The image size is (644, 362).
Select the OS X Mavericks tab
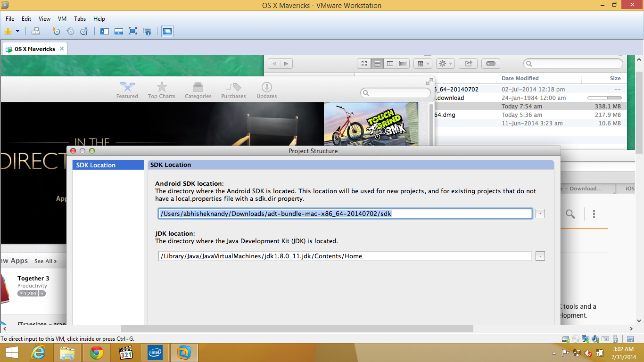coord(35,49)
